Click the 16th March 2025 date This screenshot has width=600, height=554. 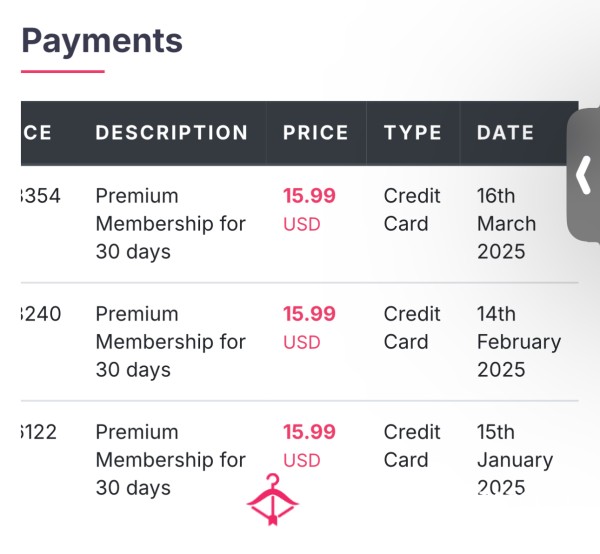(x=506, y=224)
